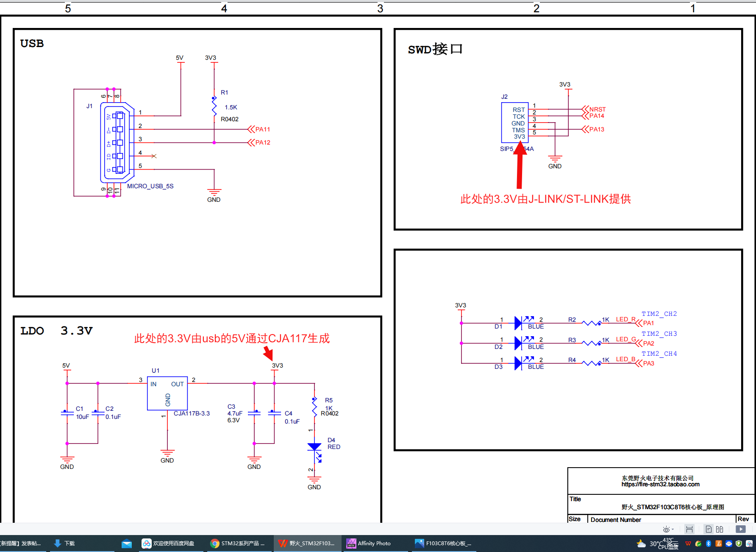Click the 此处的3.3V由usb的5V通过CJA117生成 note
Viewport: 756px width, 552px height.
click(232, 338)
